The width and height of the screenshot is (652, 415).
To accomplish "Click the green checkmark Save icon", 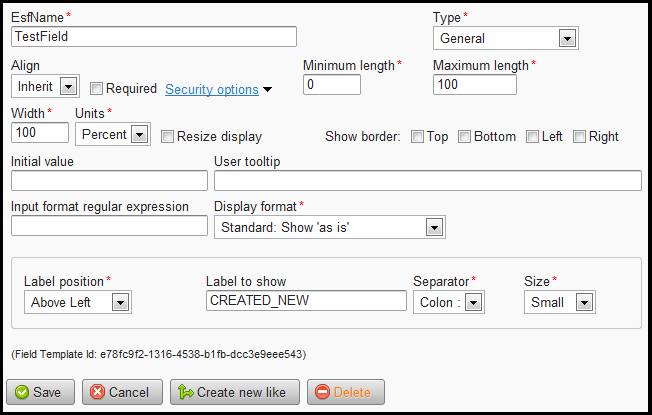I will click(x=21, y=392).
